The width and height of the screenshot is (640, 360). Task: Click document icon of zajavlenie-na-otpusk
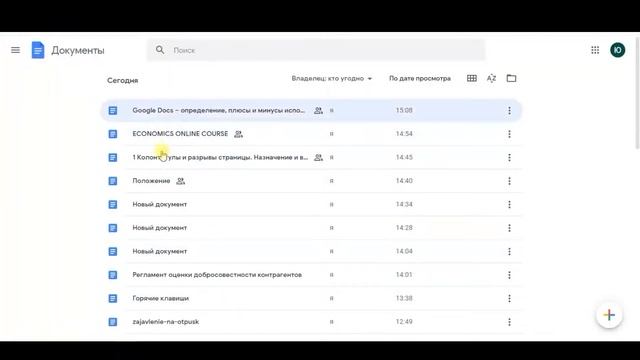point(113,322)
